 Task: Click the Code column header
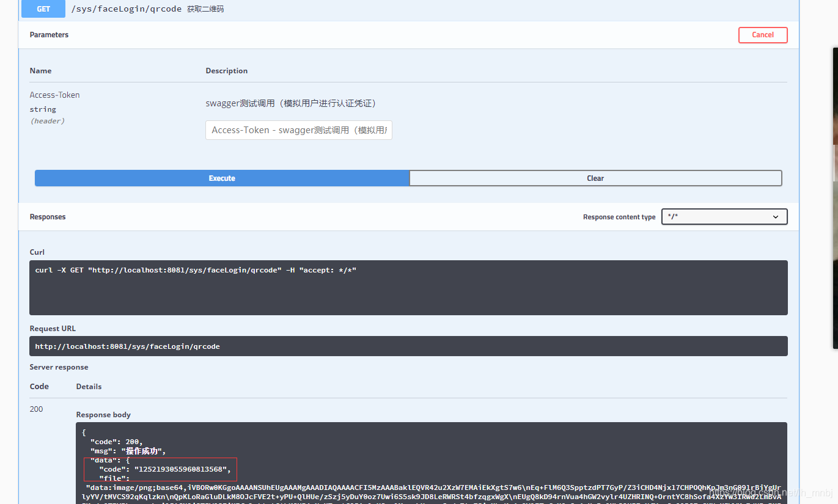pyautogui.click(x=39, y=387)
